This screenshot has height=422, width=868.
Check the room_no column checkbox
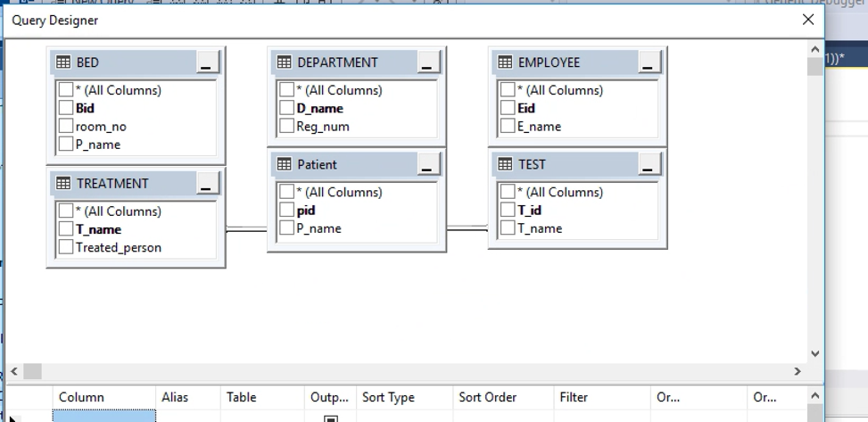coord(66,126)
